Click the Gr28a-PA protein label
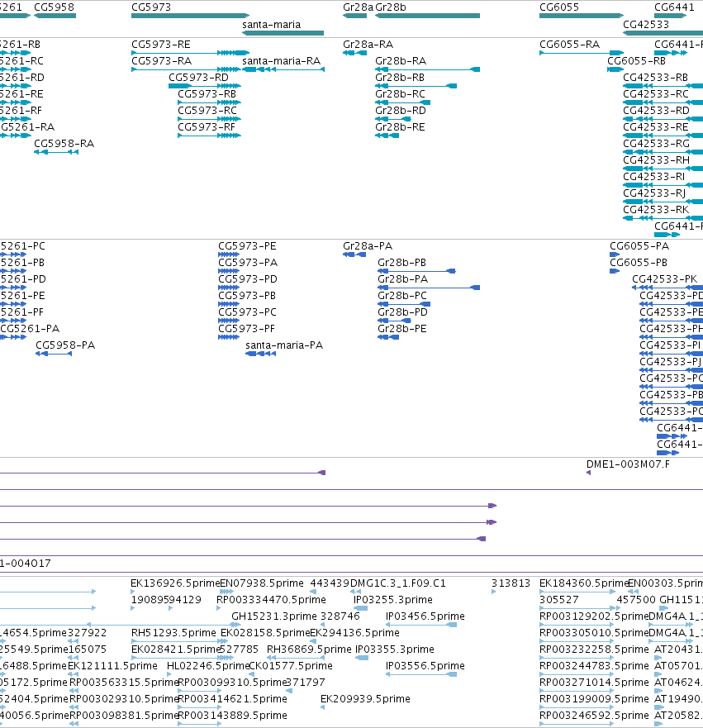 coord(368,245)
